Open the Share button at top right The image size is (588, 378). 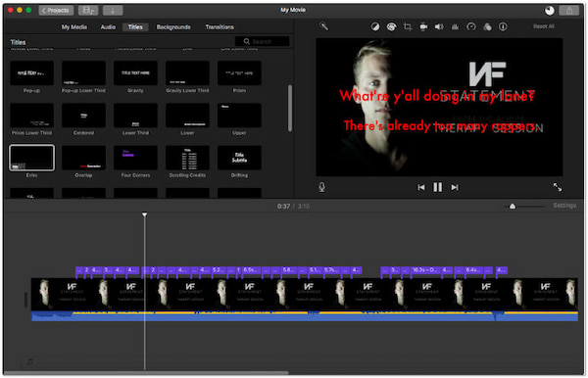point(568,10)
